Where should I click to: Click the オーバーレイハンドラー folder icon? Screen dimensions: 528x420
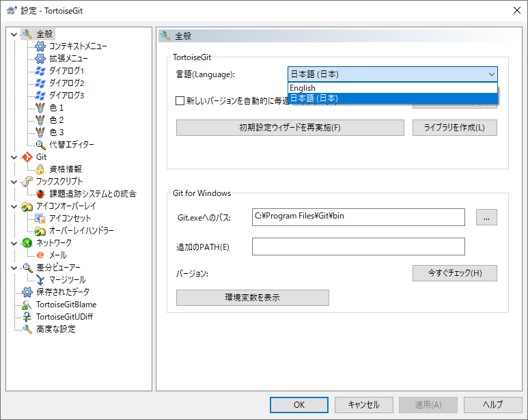(x=40, y=231)
